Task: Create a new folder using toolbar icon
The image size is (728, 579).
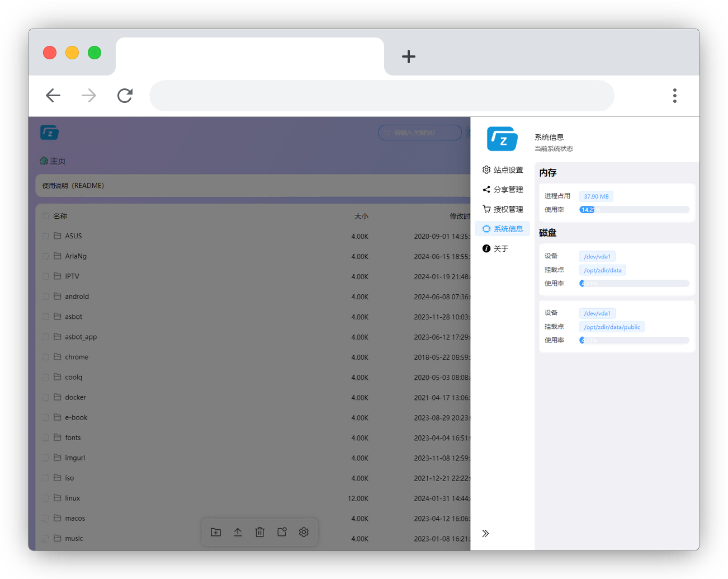Action: pos(215,532)
